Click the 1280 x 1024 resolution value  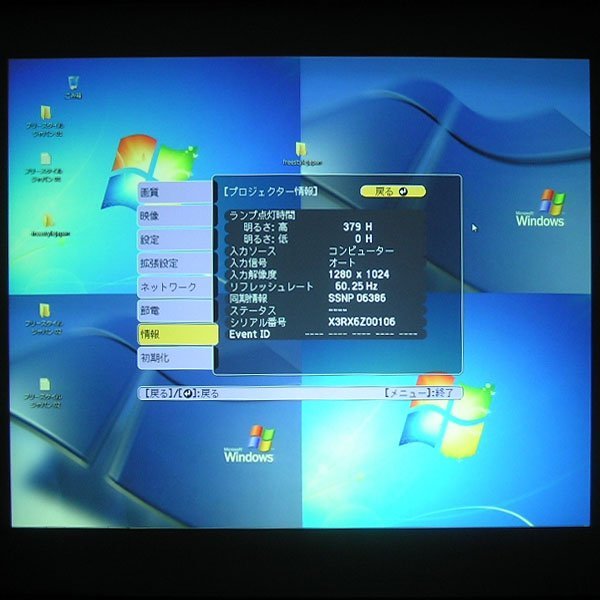(359, 274)
